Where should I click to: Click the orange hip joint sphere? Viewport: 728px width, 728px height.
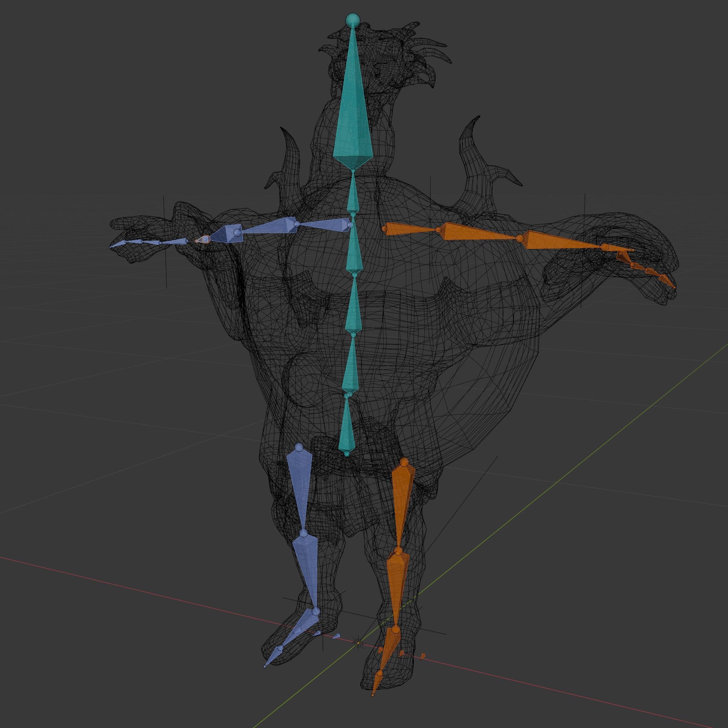pos(404,462)
